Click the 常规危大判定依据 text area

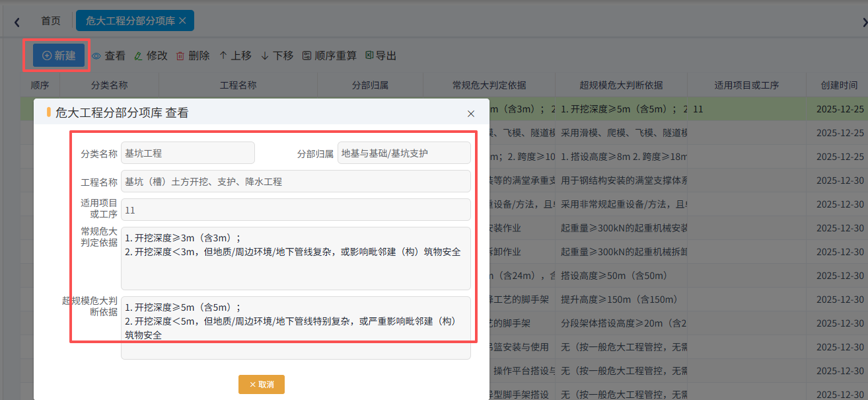(296, 259)
